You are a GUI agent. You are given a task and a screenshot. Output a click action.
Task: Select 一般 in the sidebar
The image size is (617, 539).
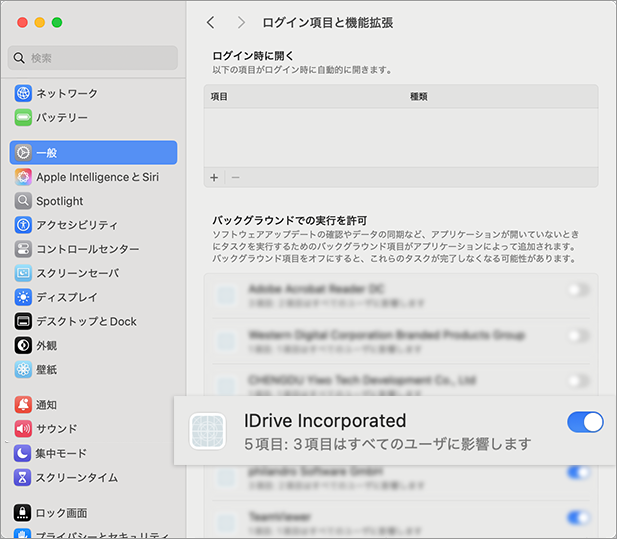coord(93,153)
